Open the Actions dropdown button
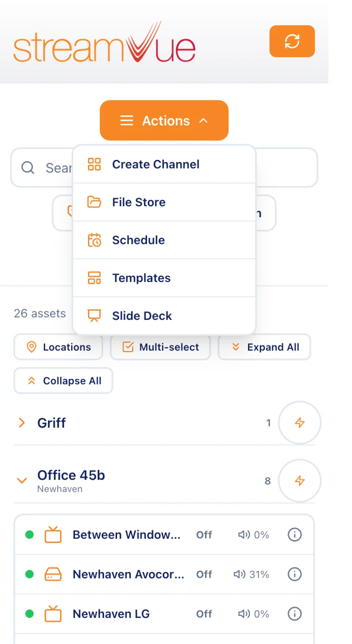Image resolution: width=352 pixels, height=644 pixels. pyautogui.click(x=164, y=120)
